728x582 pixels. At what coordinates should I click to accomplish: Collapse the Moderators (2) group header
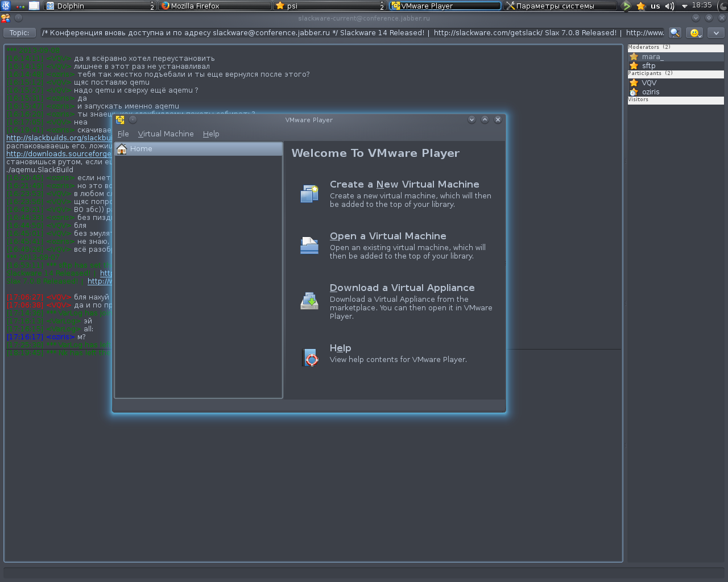click(x=676, y=48)
